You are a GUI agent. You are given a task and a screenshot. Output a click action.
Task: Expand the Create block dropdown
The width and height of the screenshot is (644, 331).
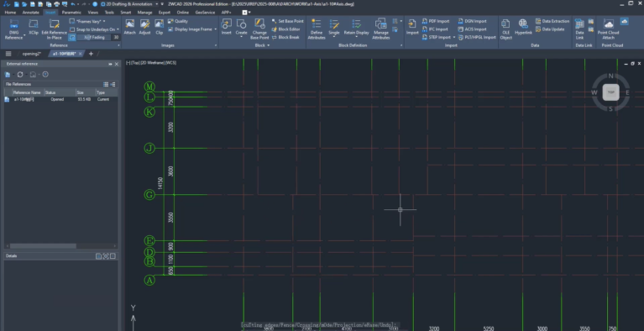tap(242, 37)
